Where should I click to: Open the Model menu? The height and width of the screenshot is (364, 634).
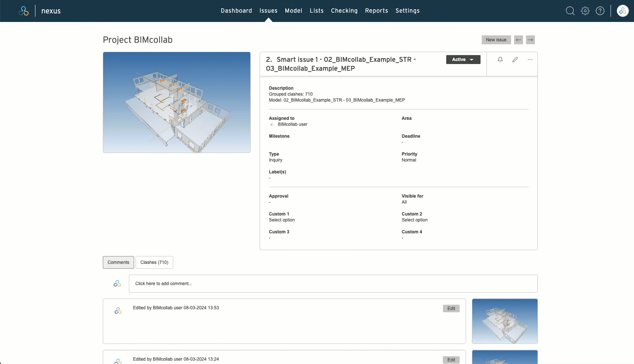click(294, 11)
